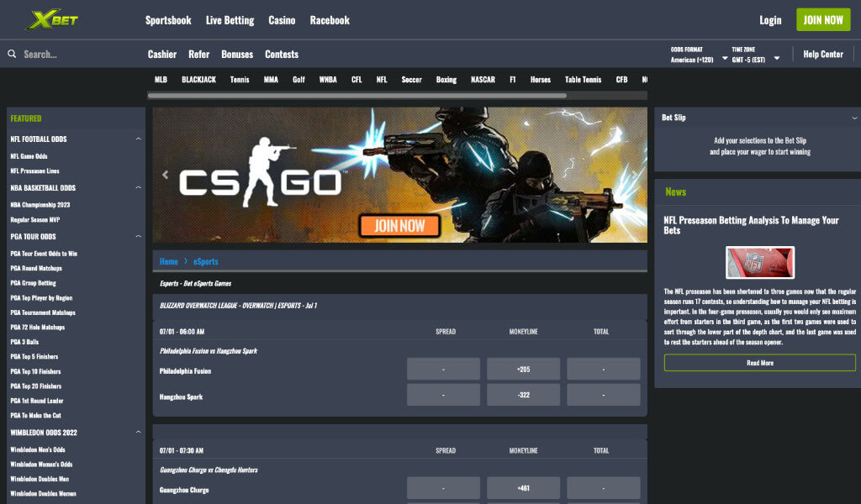Image resolution: width=861 pixels, height=504 pixels.
Task: Click the sports tabs horizontal scrollbar
Action: (x=357, y=96)
